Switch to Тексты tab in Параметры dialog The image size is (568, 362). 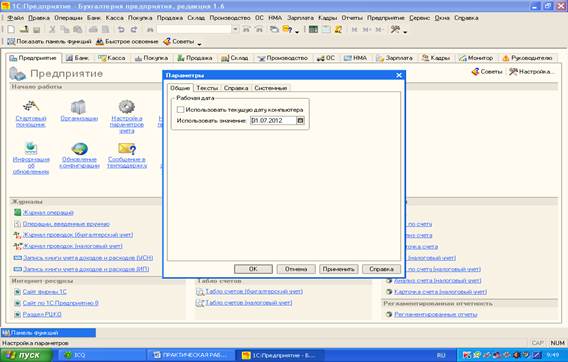point(207,88)
